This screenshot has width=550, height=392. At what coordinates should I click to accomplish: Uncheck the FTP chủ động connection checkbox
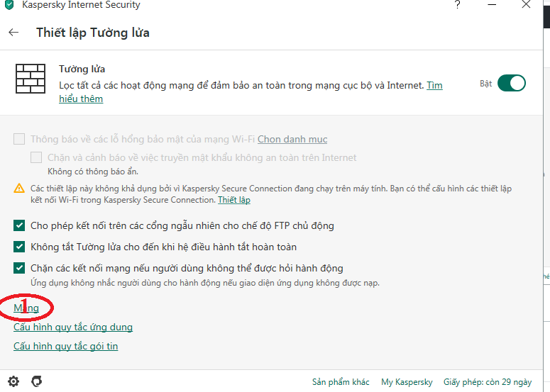tap(19, 225)
